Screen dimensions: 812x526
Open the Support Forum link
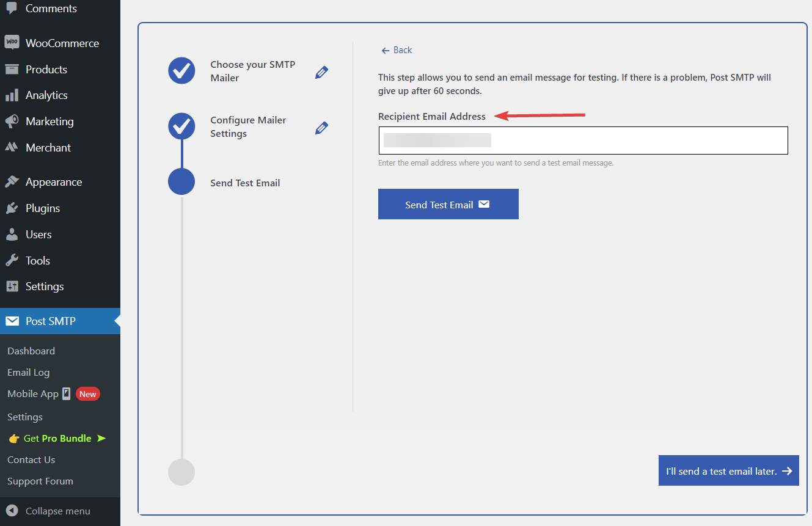pyautogui.click(x=40, y=481)
